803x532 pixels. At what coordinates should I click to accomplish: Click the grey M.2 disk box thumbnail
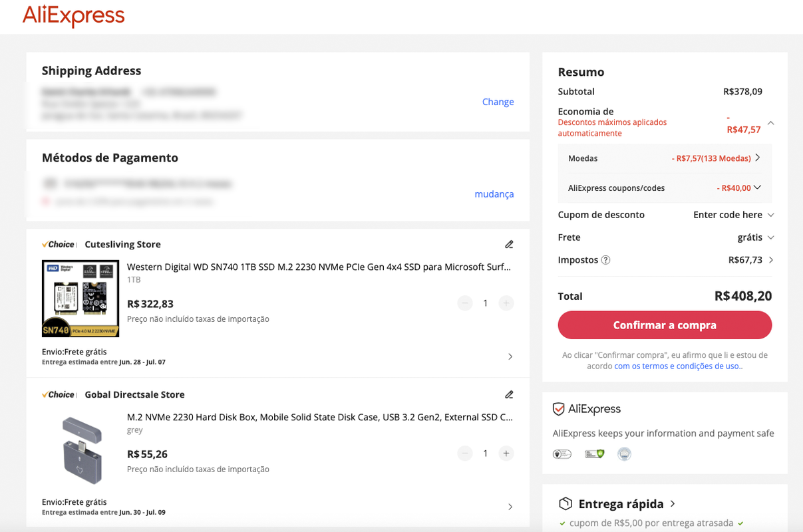(x=80, y=449)
